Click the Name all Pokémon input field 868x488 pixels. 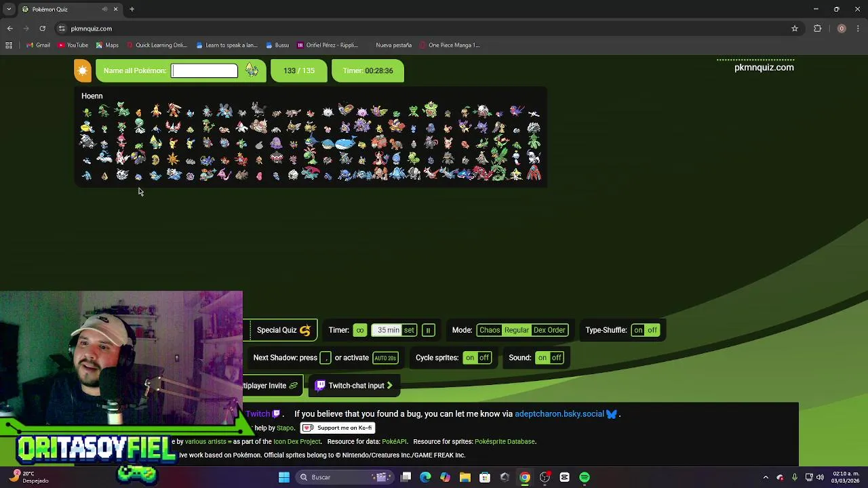[204, 70]
